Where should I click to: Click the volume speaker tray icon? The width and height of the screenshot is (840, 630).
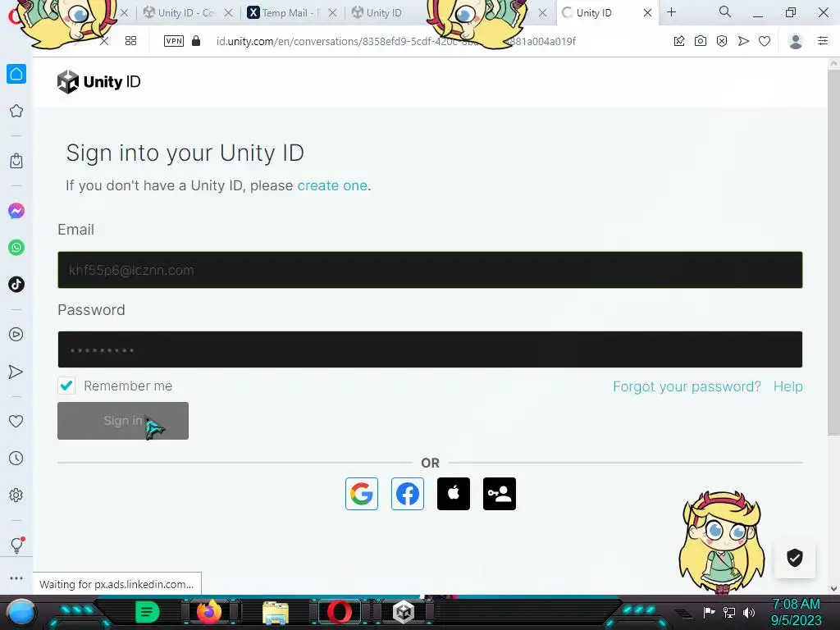coord(748,612)
